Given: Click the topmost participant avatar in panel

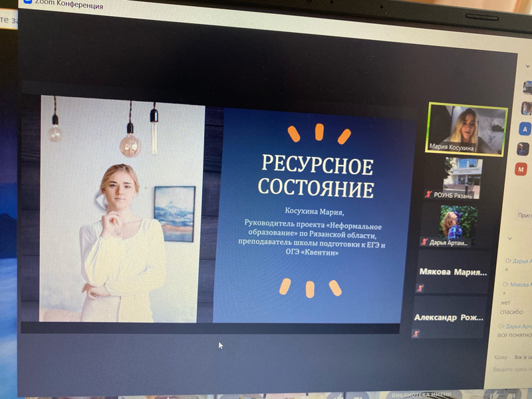Looking at the screenshot, I should [527, 88].
